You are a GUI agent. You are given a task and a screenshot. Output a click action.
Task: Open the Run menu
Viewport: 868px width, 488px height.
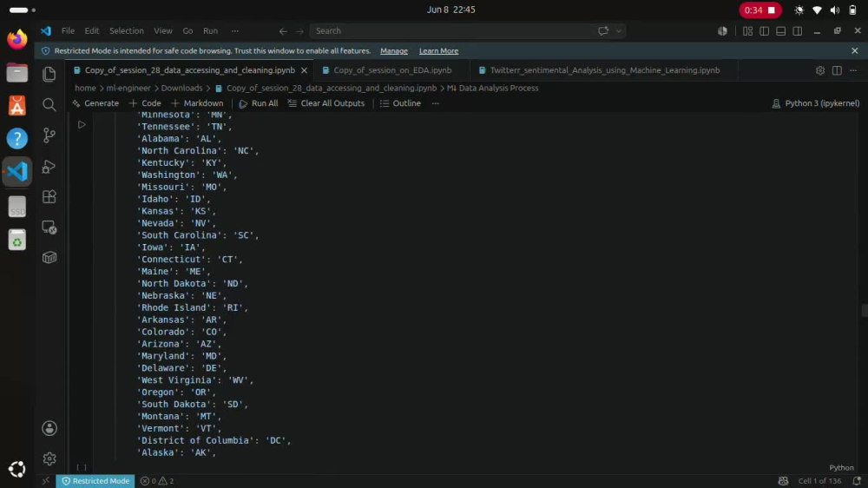pos(210,31)
